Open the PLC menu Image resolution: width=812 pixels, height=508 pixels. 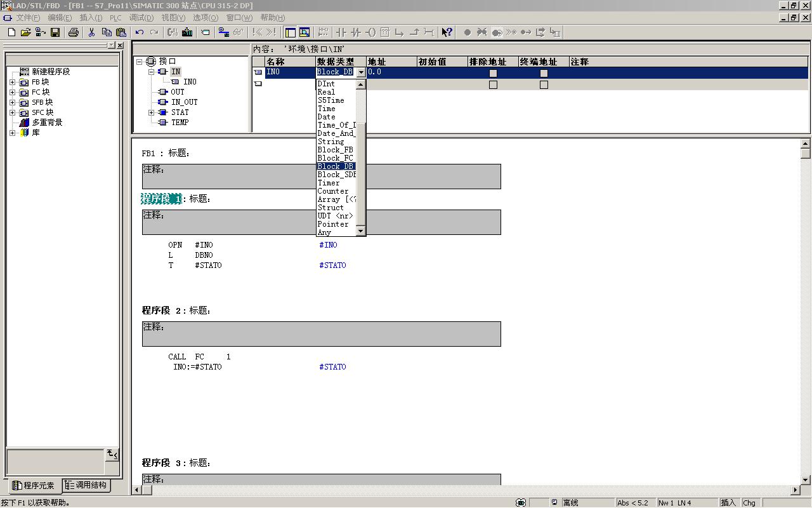[x=115, y=18]
